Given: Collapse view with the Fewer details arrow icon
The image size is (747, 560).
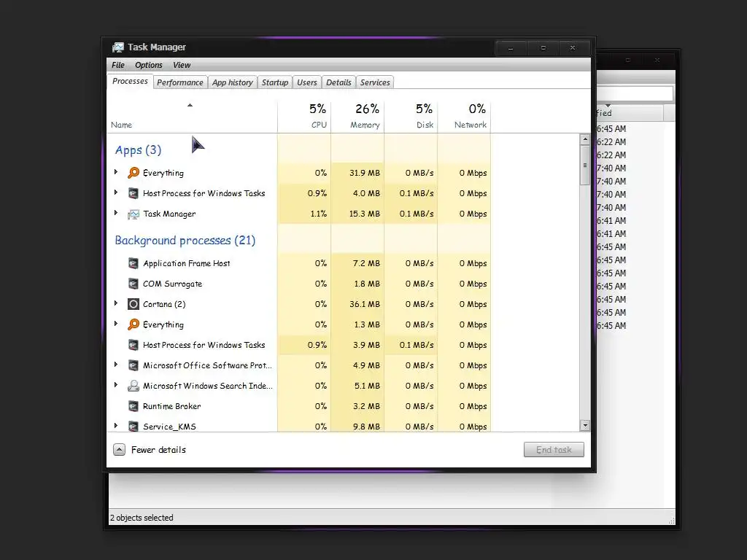Looking at the screenshot, I should (119, 449).
